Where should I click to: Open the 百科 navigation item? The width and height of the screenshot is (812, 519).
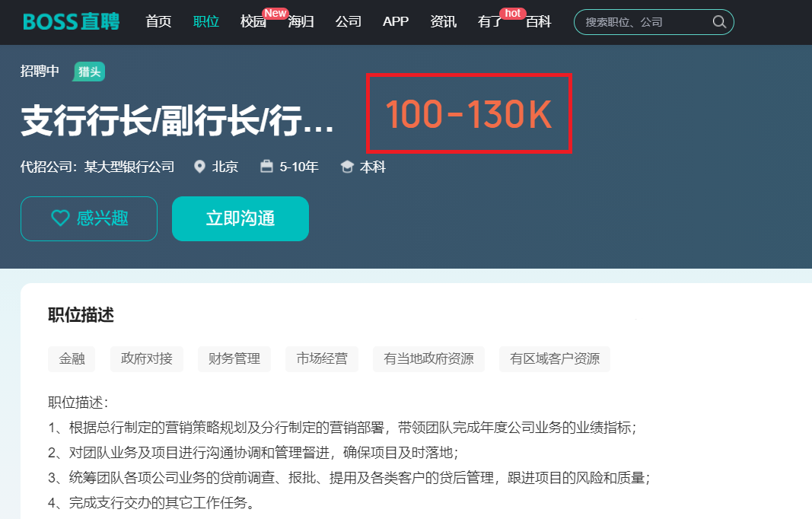[538, 21]
